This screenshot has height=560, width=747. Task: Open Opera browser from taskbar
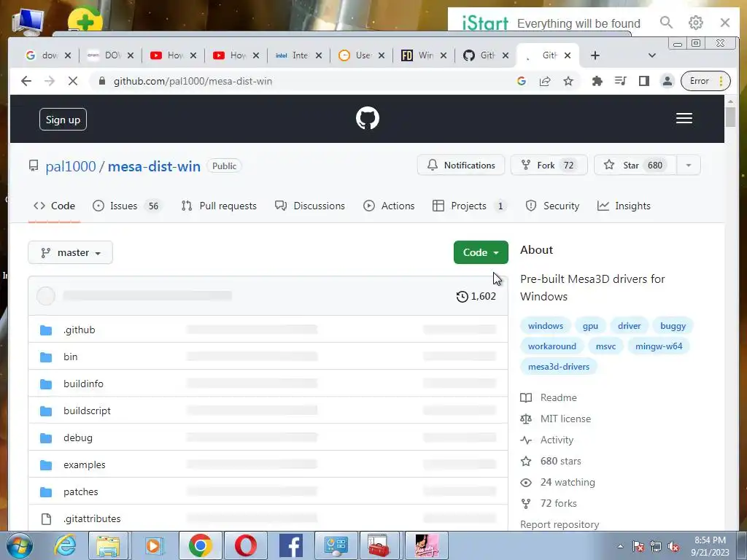pyautogui.click(x=245, y=545)
